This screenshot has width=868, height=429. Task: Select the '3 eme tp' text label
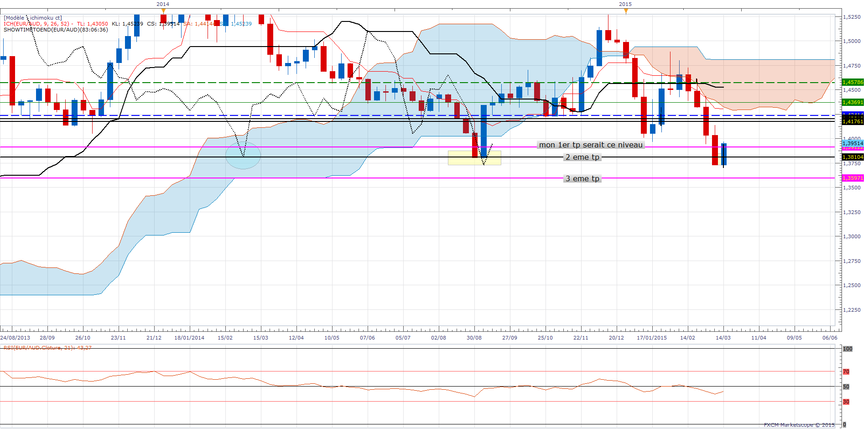[582, 178]
